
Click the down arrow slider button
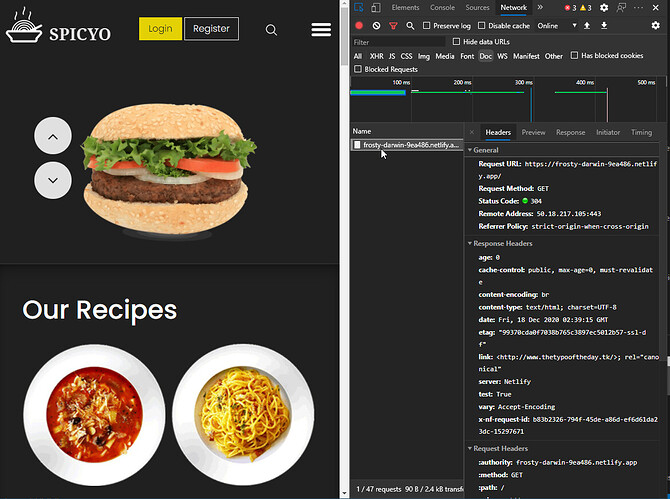click(53, 180)
